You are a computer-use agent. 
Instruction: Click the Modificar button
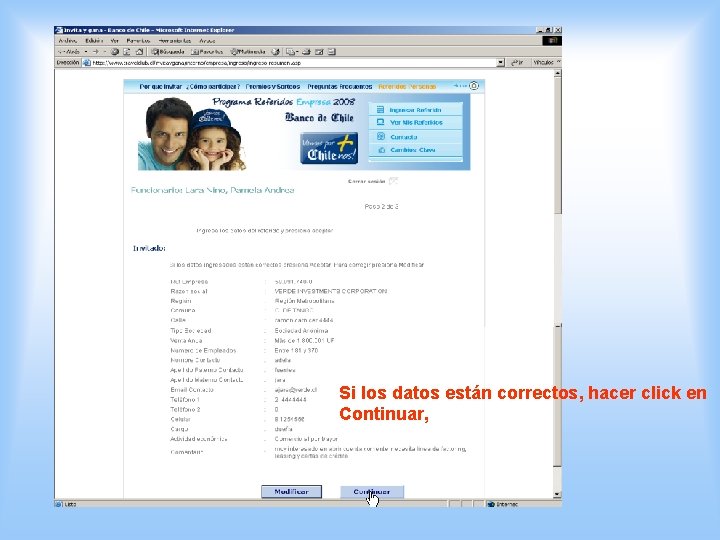pos(292,492)
